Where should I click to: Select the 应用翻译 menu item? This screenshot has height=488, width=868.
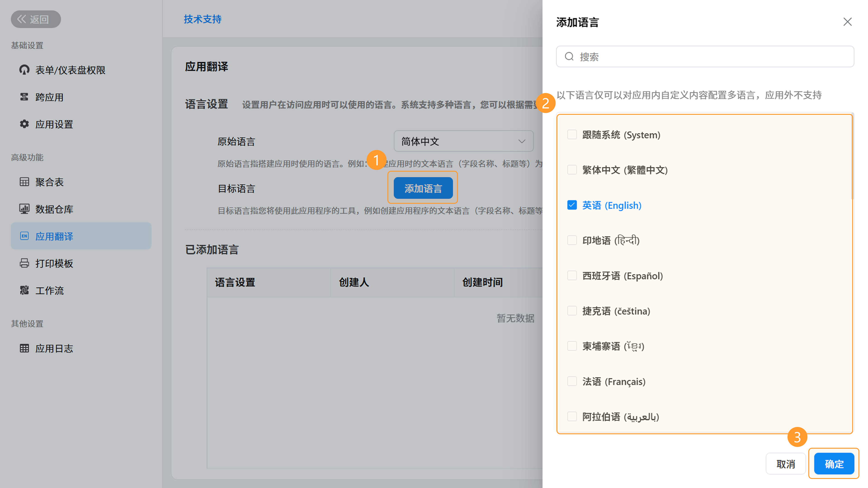pyautogui.click(x=81, y=236)
